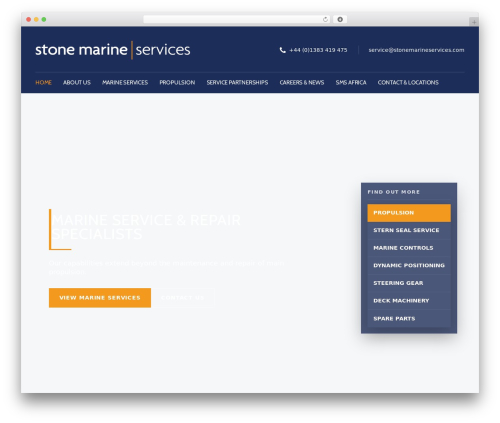This screenshot has width=500, height=423.
Task: Click the faint Contact Us button
Action: [x=183, y=298]
